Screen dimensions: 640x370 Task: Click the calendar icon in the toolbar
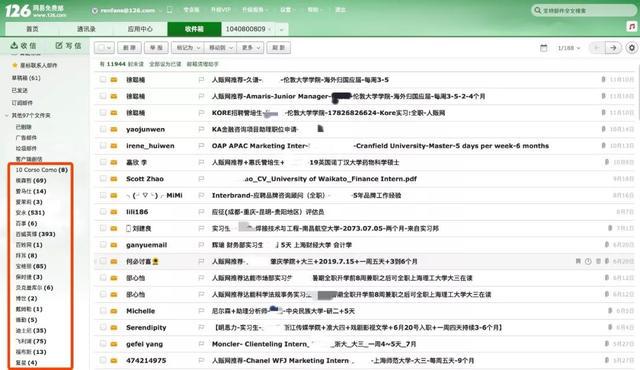pos(543,48)
